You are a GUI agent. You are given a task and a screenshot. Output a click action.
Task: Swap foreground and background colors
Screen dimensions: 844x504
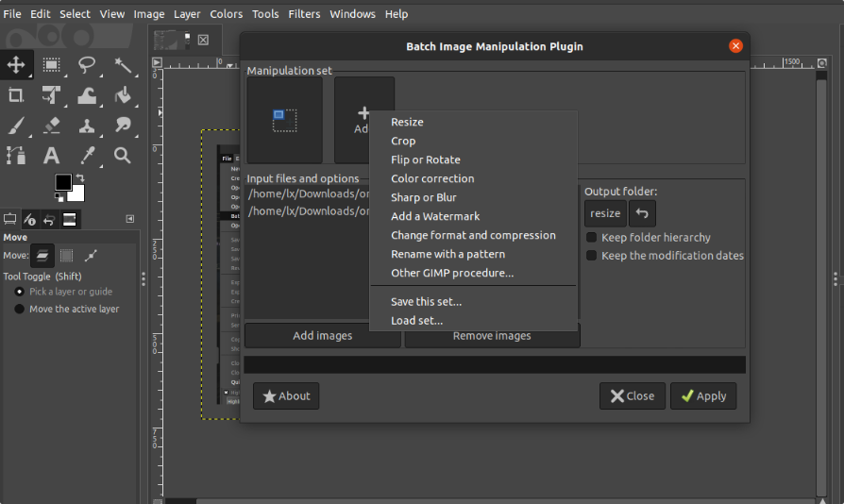[x=80, y=177]
